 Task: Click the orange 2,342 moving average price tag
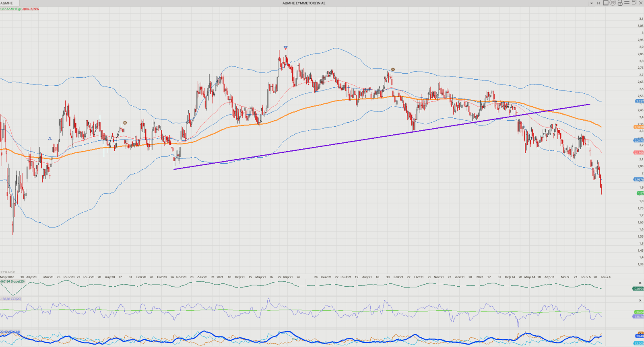click(639, 127)
